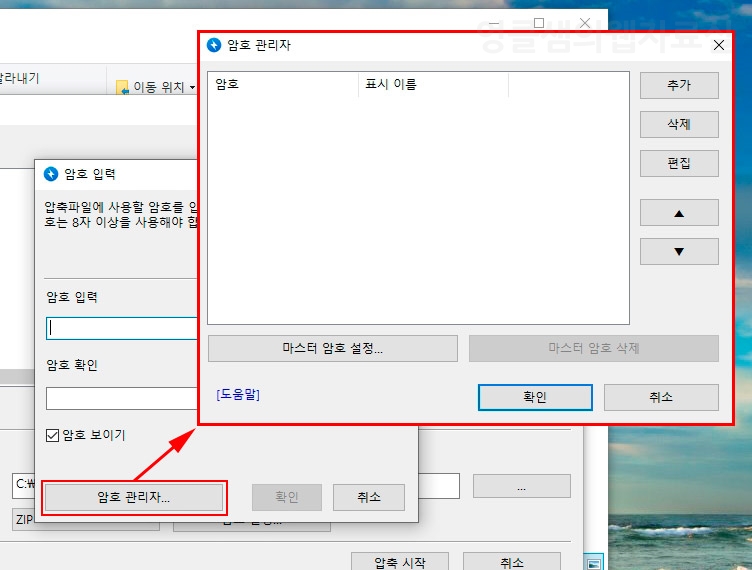The image size is (752, 570).
Task: Click the 삭제 button in password manager
Action: click(x=679, y=125)
